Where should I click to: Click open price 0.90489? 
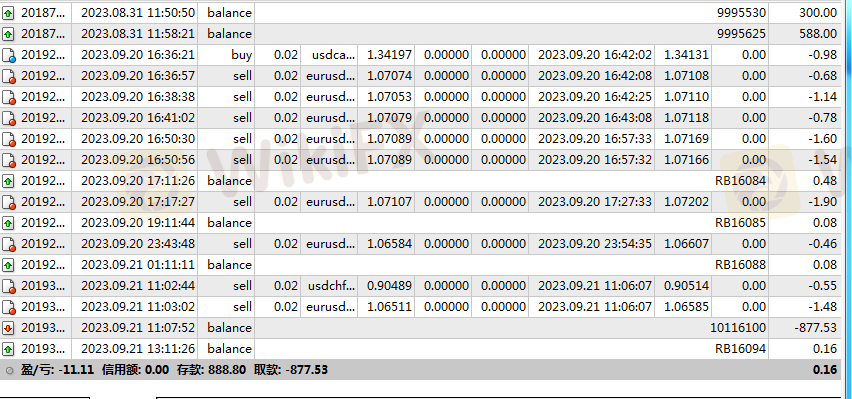pos(390,285)
